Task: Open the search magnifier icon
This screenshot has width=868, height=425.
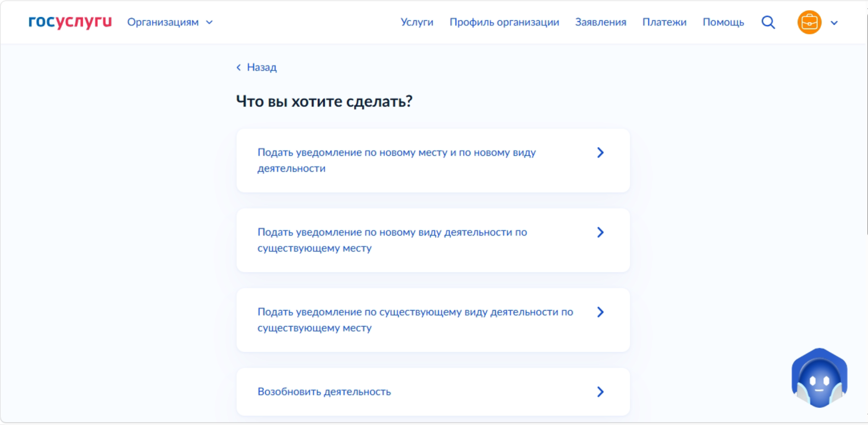Action: click(x=768, y=22)
